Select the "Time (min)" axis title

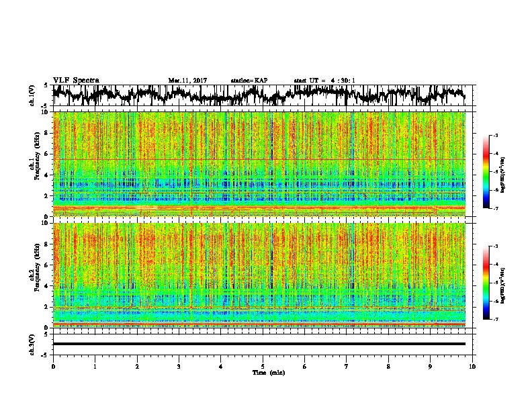pos(269,373)
